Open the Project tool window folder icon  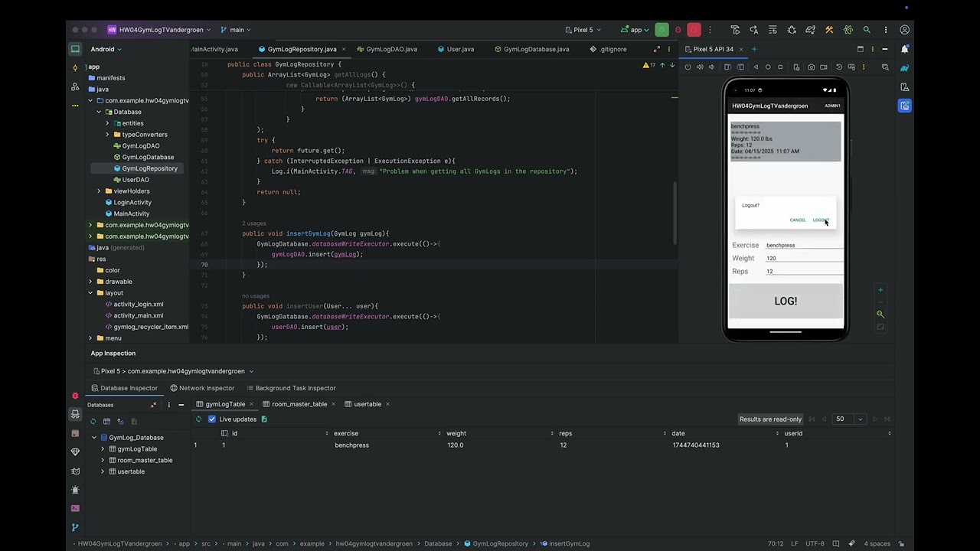pyautogui.click(x=75, y=49)
